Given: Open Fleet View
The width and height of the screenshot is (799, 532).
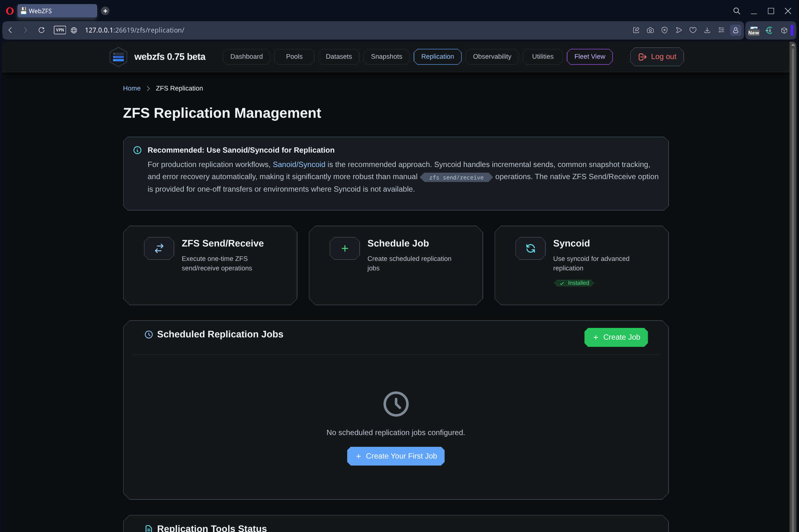Looking at the screenshot, I should [589, 57].
